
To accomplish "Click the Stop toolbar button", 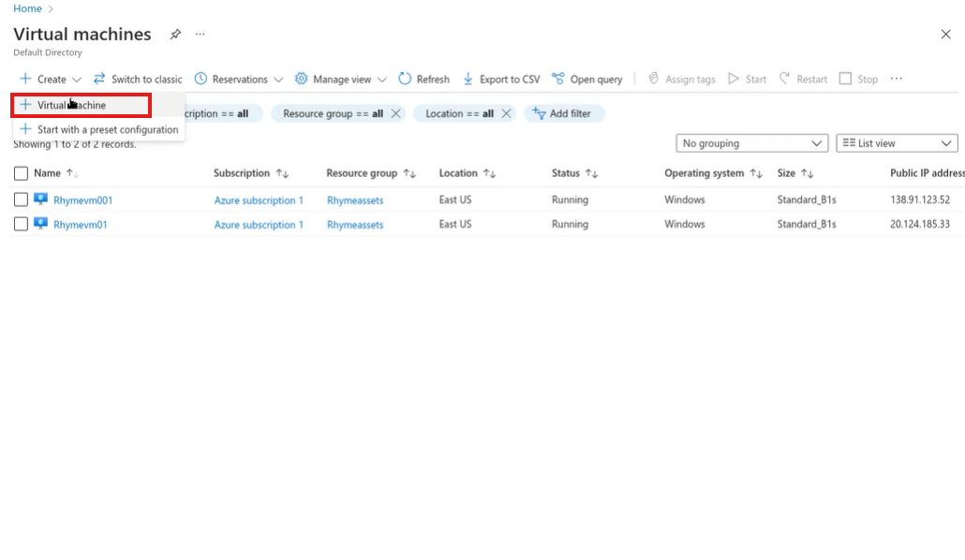I will point(859,79).
